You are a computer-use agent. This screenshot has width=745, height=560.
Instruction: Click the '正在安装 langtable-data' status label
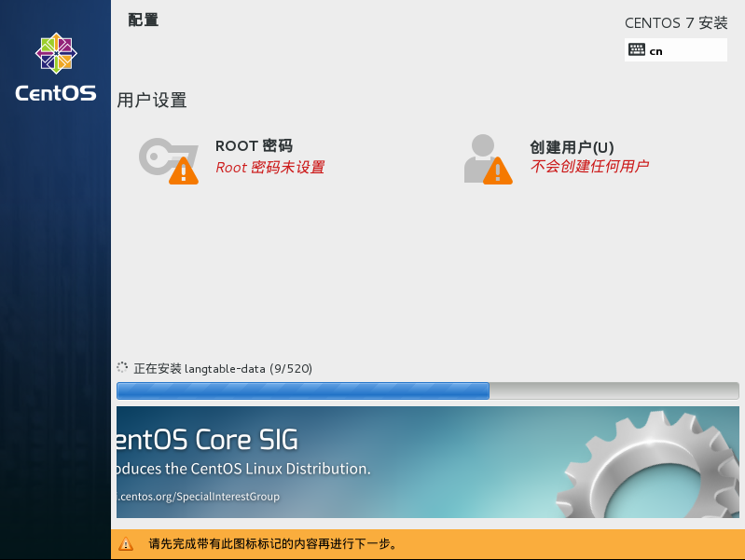point(223,369)
